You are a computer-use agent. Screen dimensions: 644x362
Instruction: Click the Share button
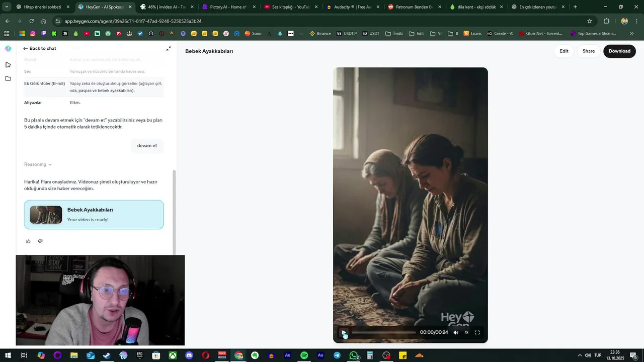pos(589,51)
